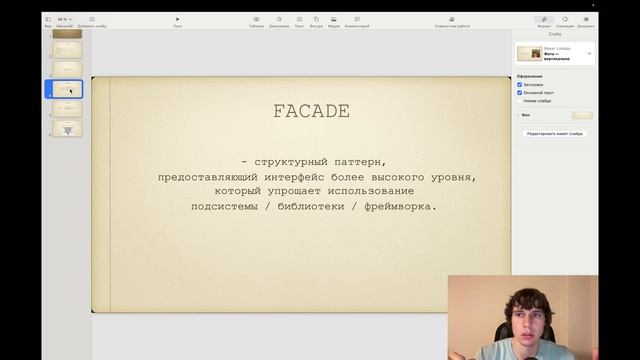Open the Формат inspector panel
Viewport: 640px width, 360px height.
tap(544, 19)
